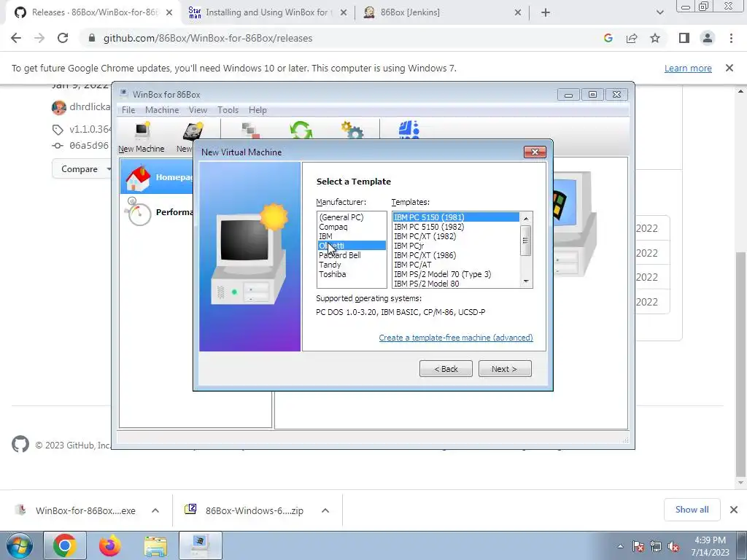Viewport: 747px width, 560px height.
Task: Toggle the Chrome side panel icon
Action: [684, 38]
